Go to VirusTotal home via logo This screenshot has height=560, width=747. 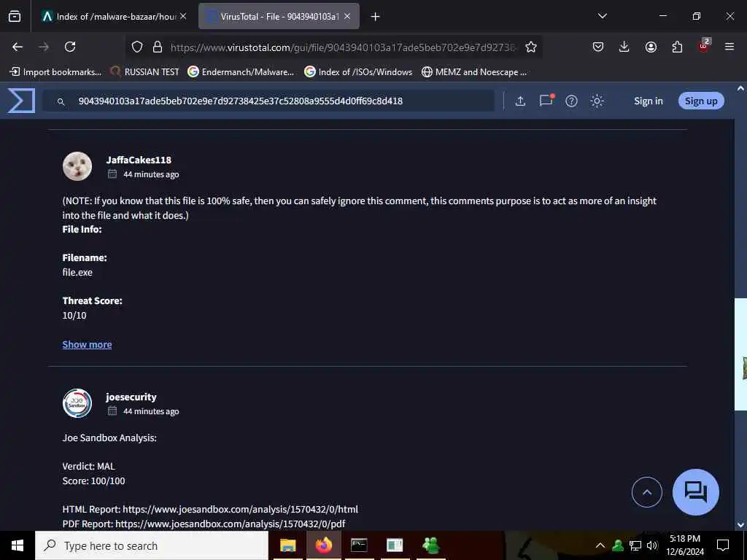21,101
